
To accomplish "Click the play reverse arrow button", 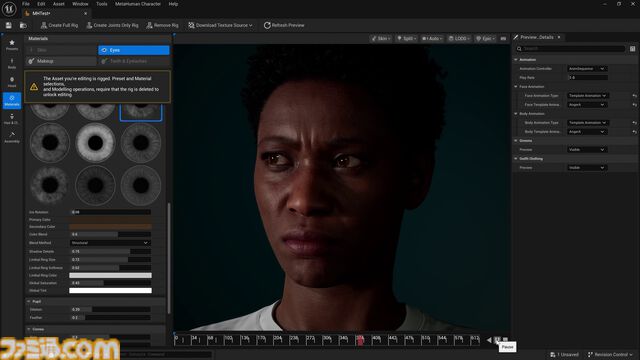I will [x=489, y=340].
